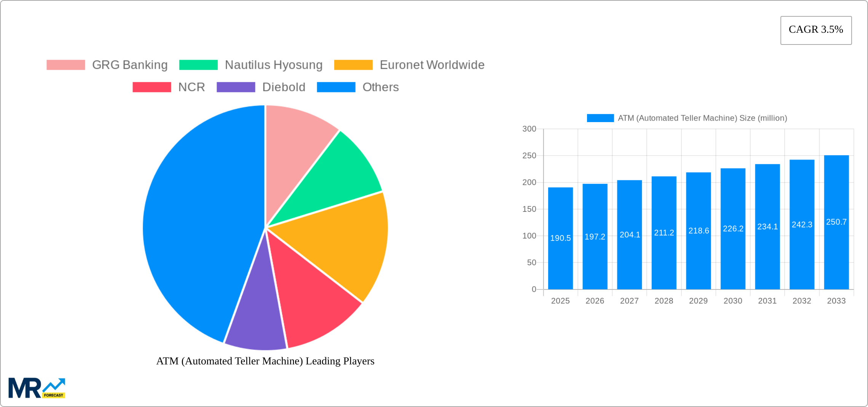Click the 2029 axis label

click(x=698, y=300)
